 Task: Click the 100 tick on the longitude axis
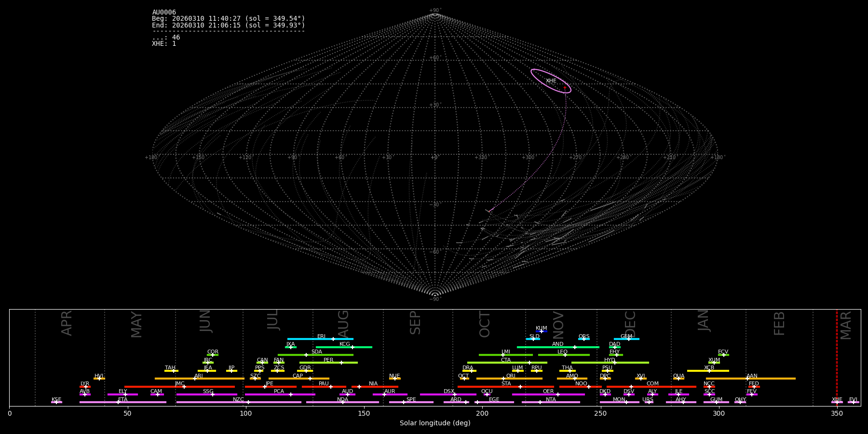[x=246, y=413]
